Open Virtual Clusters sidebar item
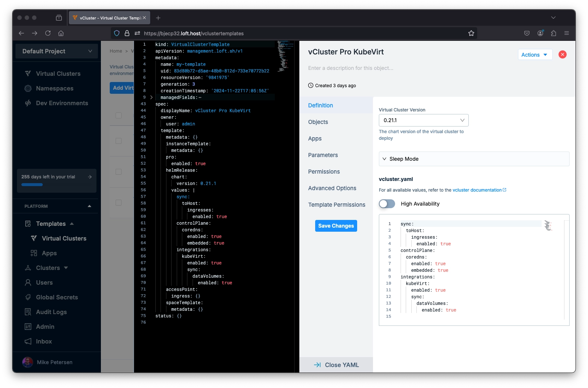The width and height of the screenshot is (588, 388). [x=58, y=74]
